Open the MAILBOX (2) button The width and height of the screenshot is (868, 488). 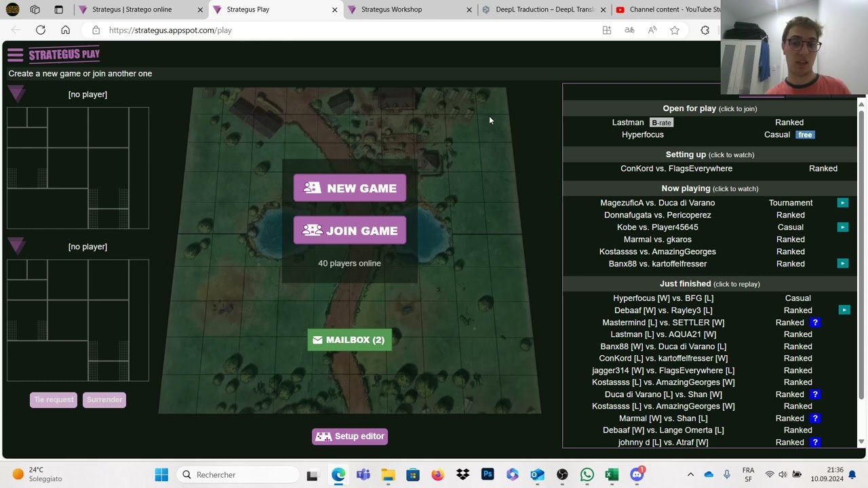[349, 340]
